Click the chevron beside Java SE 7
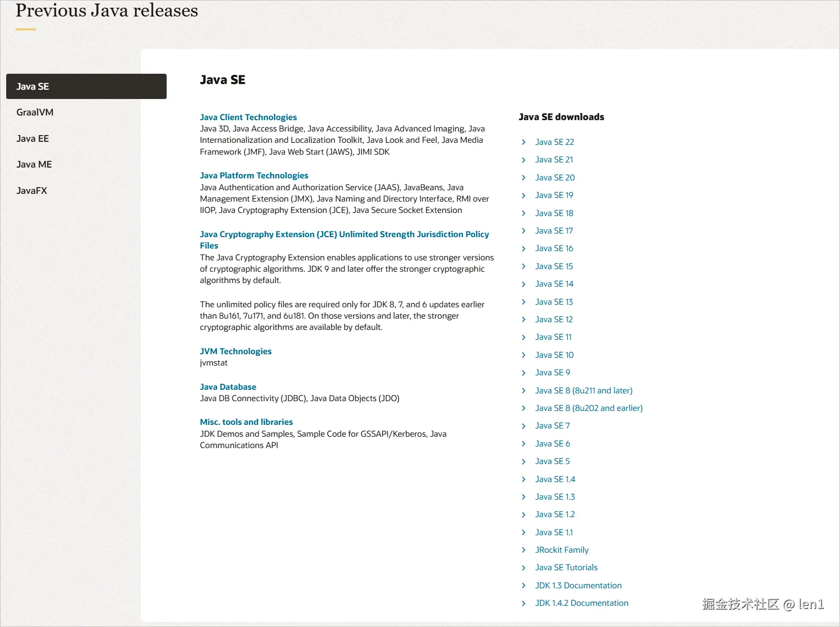This screenshot has height=627, width=840. click(x=523, y=426)
